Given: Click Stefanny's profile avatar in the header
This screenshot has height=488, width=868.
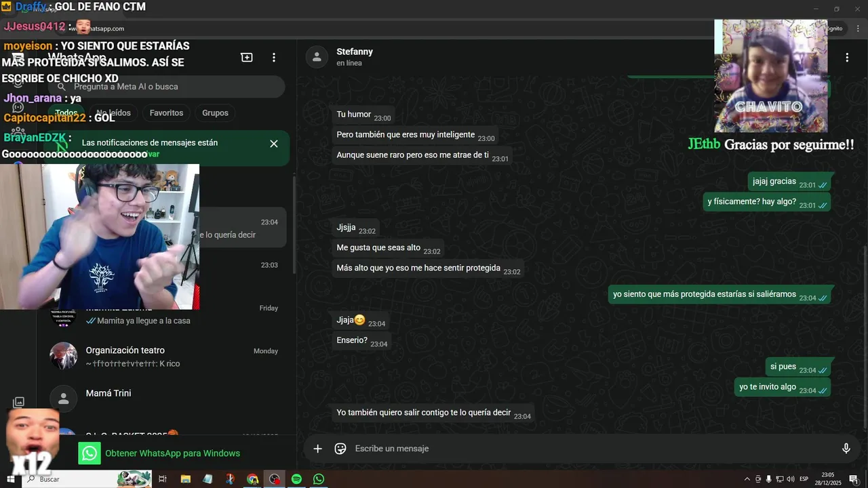Looking at the screenshot, I should 317,57.
